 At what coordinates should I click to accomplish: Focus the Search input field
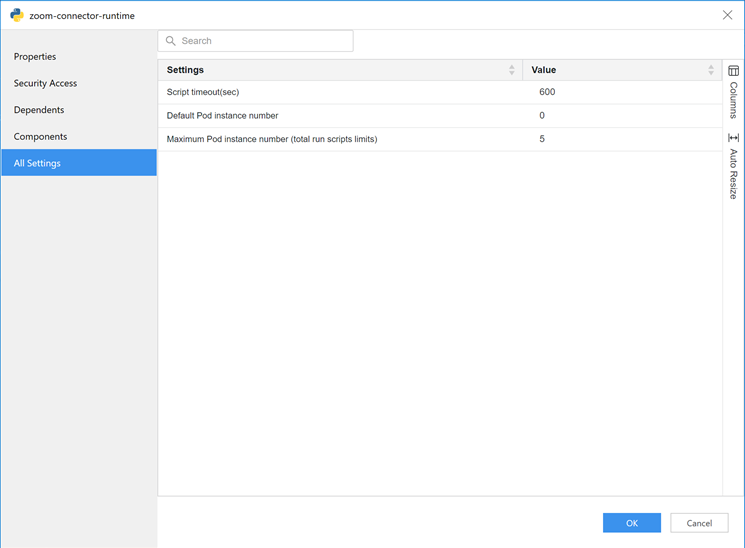(263, 41)
